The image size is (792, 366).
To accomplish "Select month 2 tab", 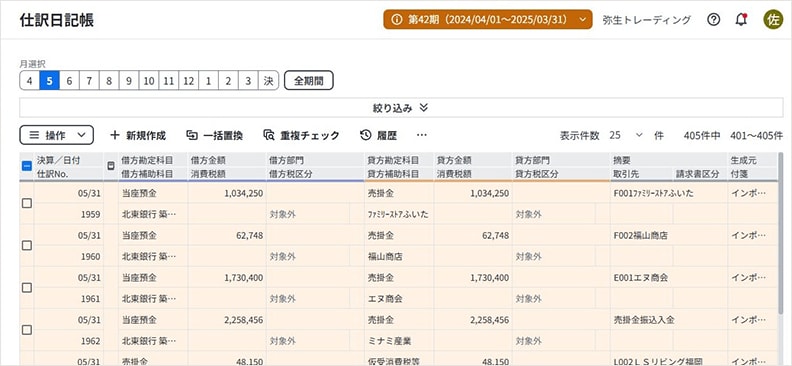I will pyautogui.click(x=228, y=81).
